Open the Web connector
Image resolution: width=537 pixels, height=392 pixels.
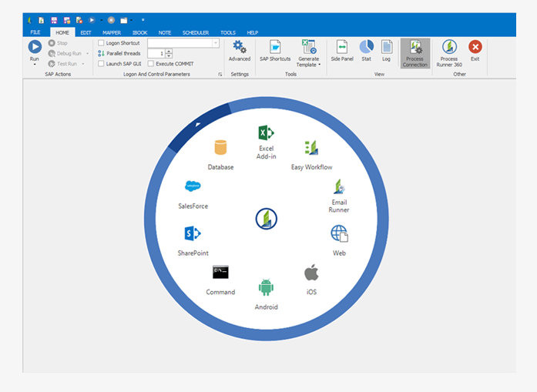pyautogui.click(x=339, y=240)
